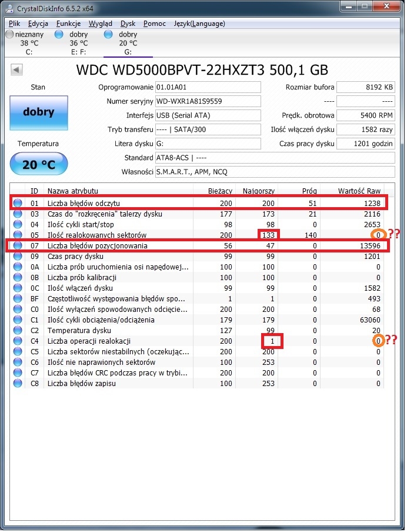
Task: Click the blue status icon of attribute 01
Action: tap(18, 203)
